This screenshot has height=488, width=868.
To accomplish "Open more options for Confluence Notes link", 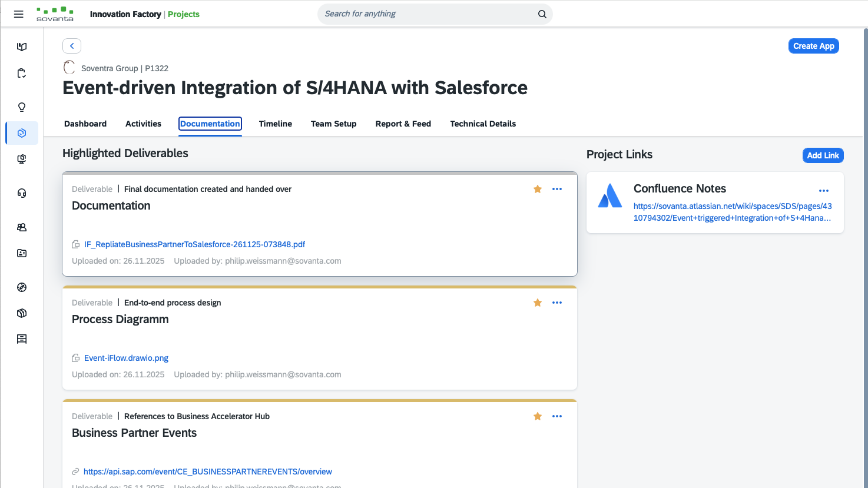I will 824,191.
